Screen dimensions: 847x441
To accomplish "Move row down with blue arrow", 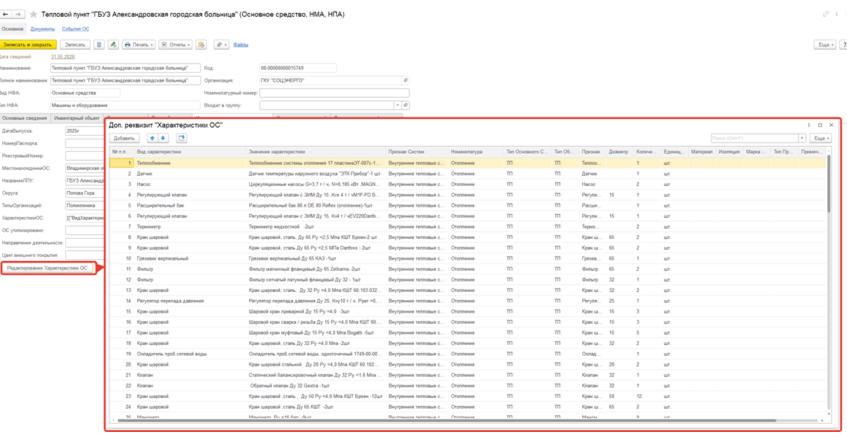I will point(163,138).
